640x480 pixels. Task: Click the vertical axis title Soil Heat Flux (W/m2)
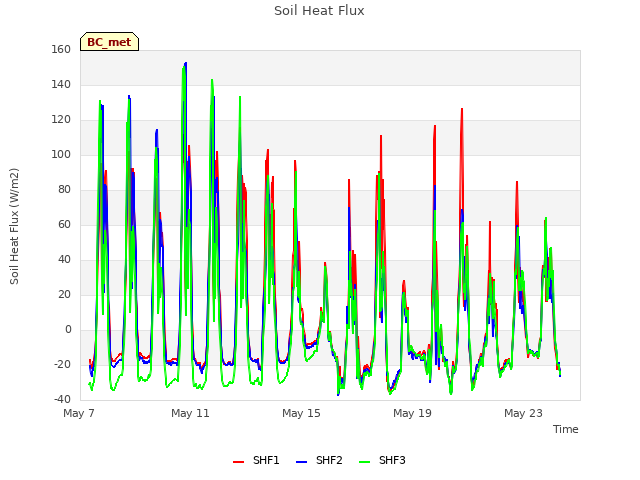(x=14, y=226)
